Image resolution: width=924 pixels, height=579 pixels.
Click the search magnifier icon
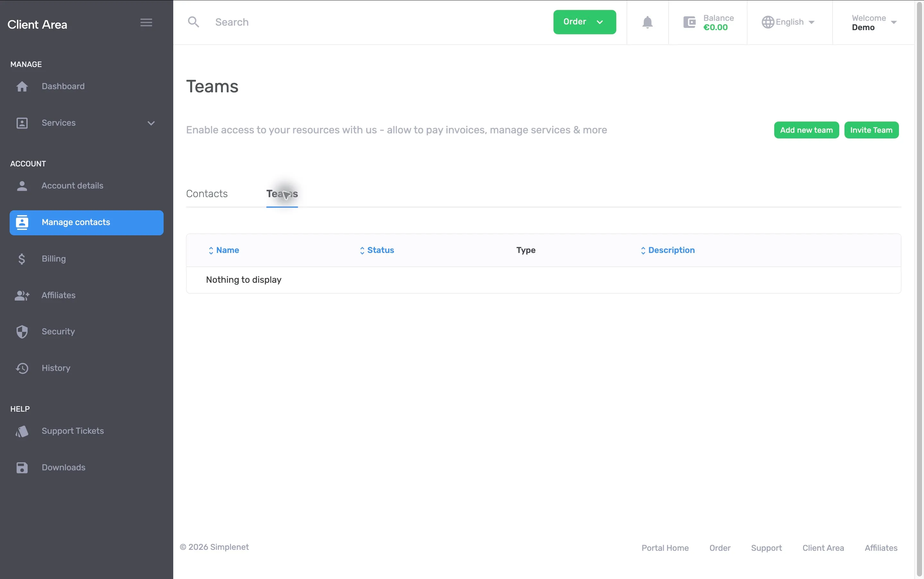click(193, 22)
